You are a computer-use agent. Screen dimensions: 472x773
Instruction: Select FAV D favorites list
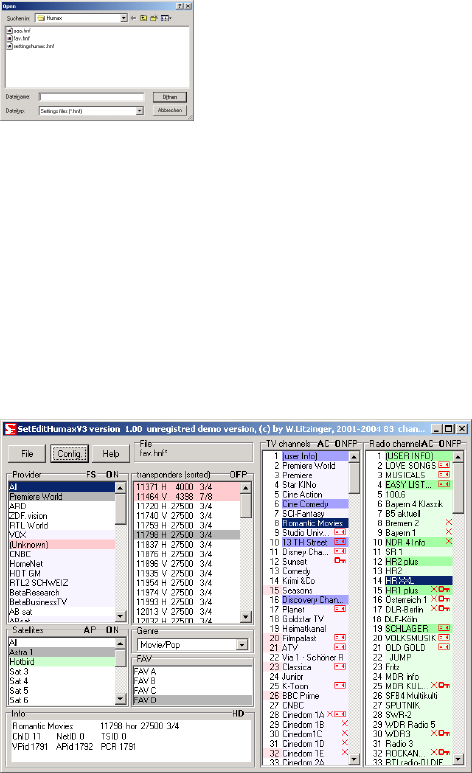pyautogui.click(x=192, y=700)
